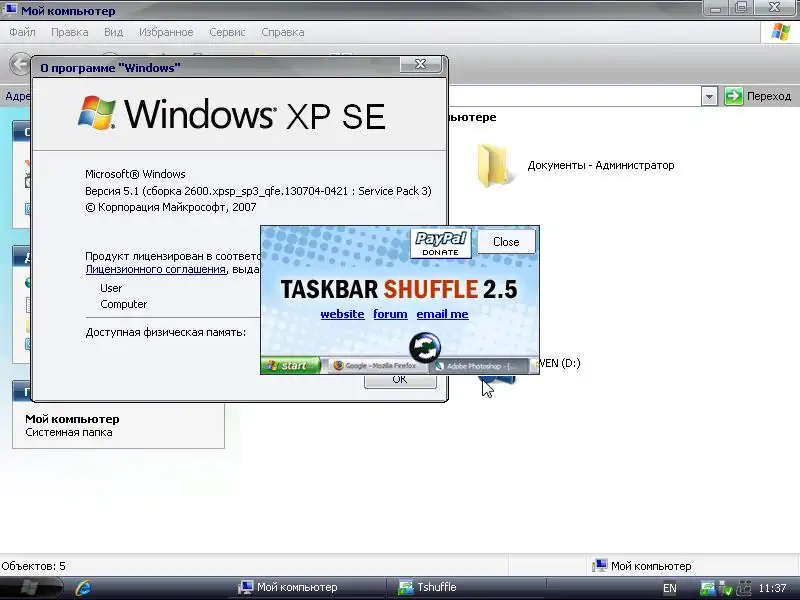This screenshot has width=800, height=600.
Task: Click the address bar input field
Action: click(573, 96)
